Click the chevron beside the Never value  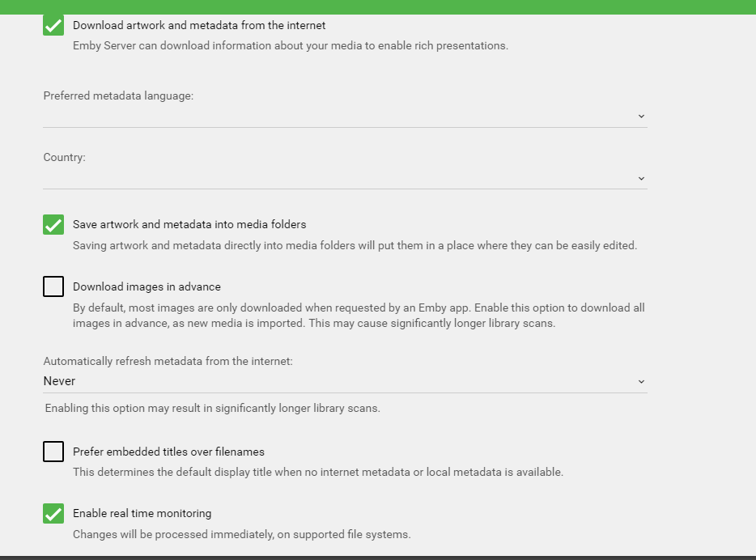point(641,381)
